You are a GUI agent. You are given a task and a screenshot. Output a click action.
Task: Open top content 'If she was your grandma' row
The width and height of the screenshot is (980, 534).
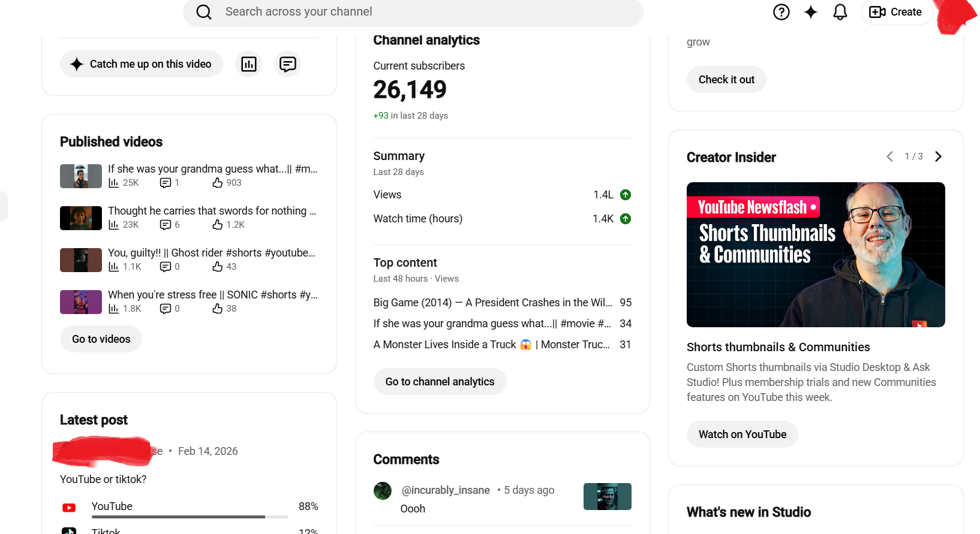[x=503, y=324]
